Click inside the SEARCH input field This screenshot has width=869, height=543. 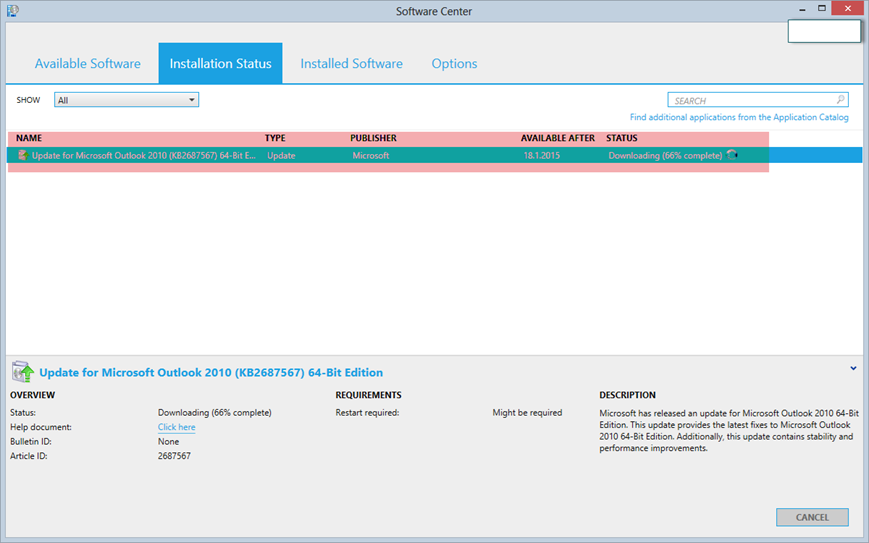point(757,100)
